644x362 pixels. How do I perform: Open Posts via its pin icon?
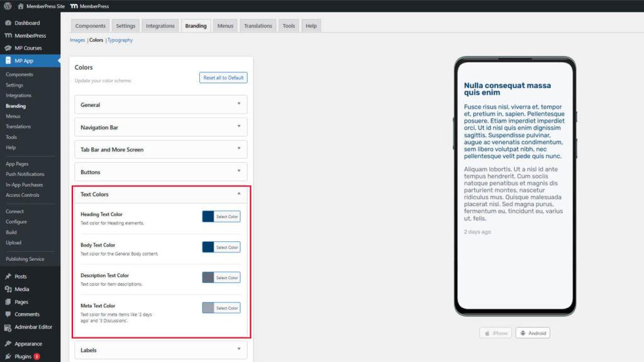coord(8,277)
